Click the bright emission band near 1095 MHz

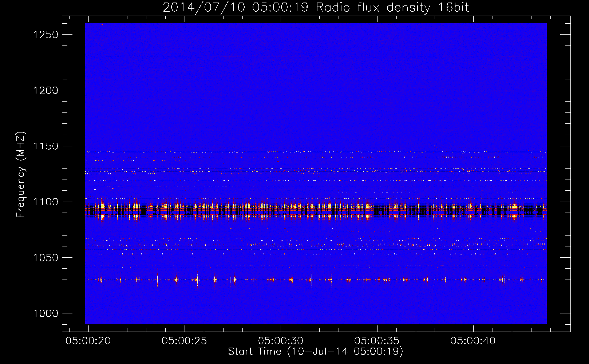[x=316, y=210]
